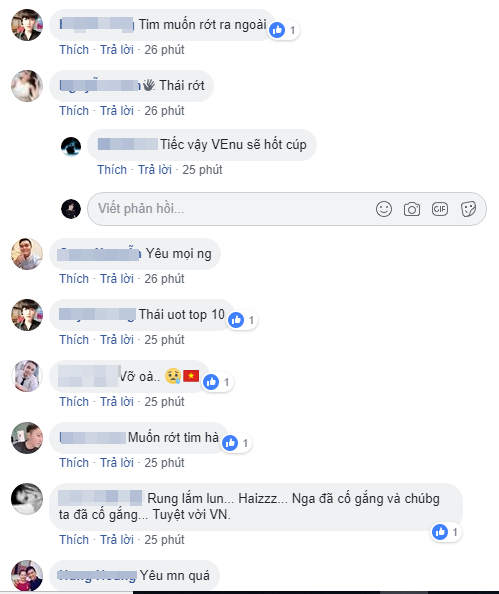The image size is (499, 594).
Task: View like reaction on 'Vỡ oà..' comment
Action: (x=217, y=382)
